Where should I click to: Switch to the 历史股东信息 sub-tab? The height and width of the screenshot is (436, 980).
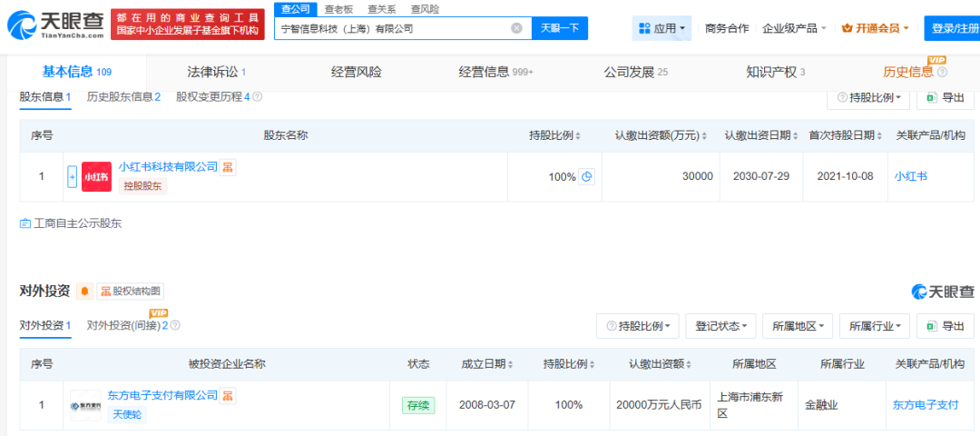pyautogui.click(x=123, y=97)
